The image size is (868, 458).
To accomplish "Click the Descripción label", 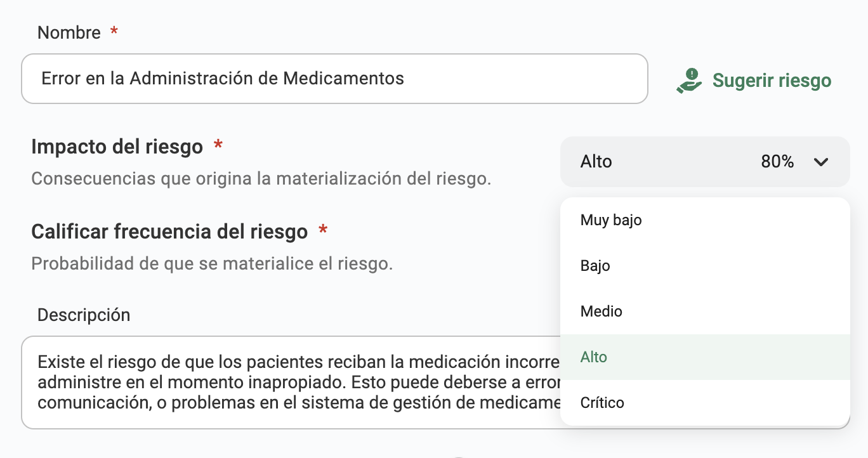I will point(84,315).
